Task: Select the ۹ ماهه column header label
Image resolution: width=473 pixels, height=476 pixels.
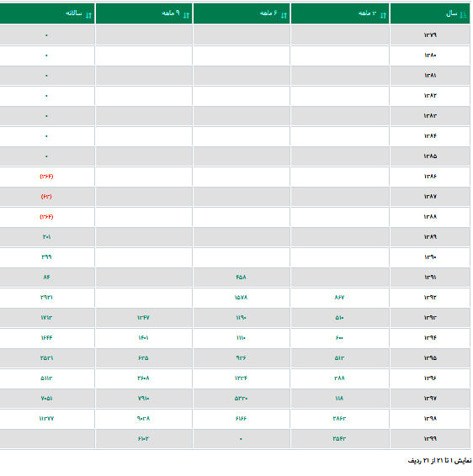Action: pos(171,13)
